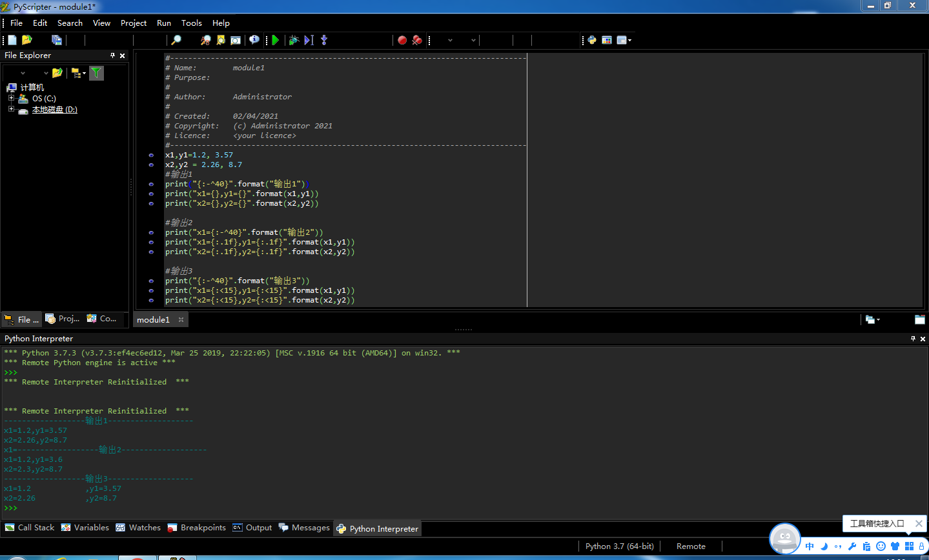Click the Python engine icon in toolbar
Viewport: 929px width, 560px height.
click(592, 40)
